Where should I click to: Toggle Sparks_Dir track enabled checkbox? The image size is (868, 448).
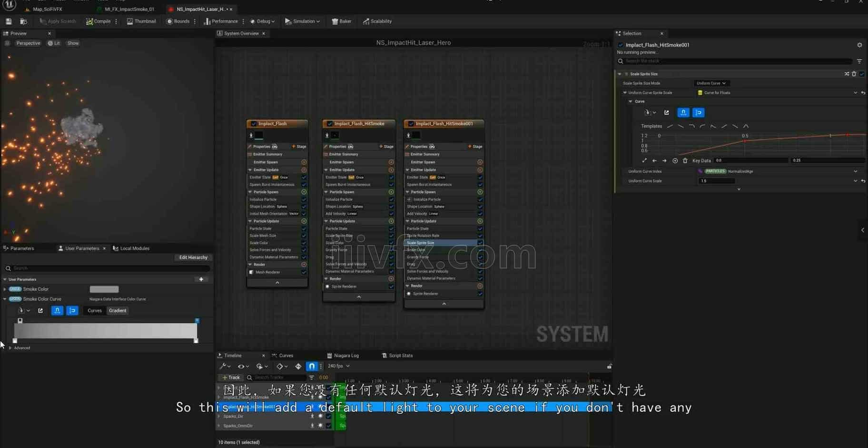point(328,416)
